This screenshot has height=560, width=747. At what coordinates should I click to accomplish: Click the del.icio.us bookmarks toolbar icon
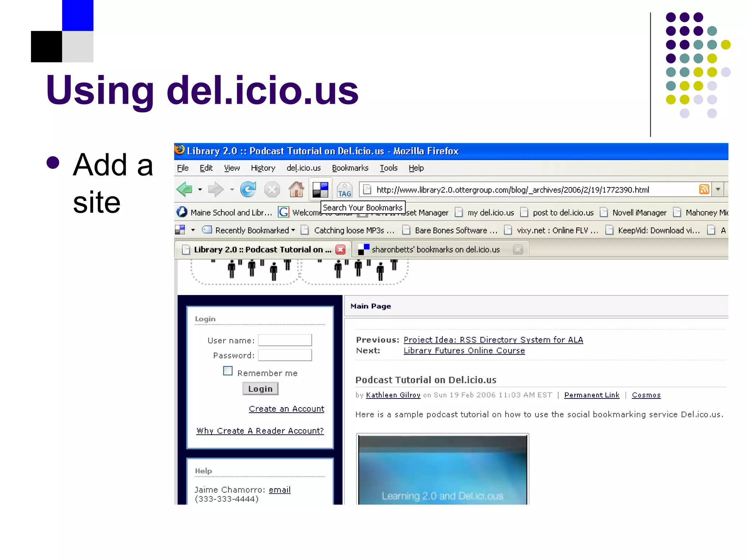320,190
